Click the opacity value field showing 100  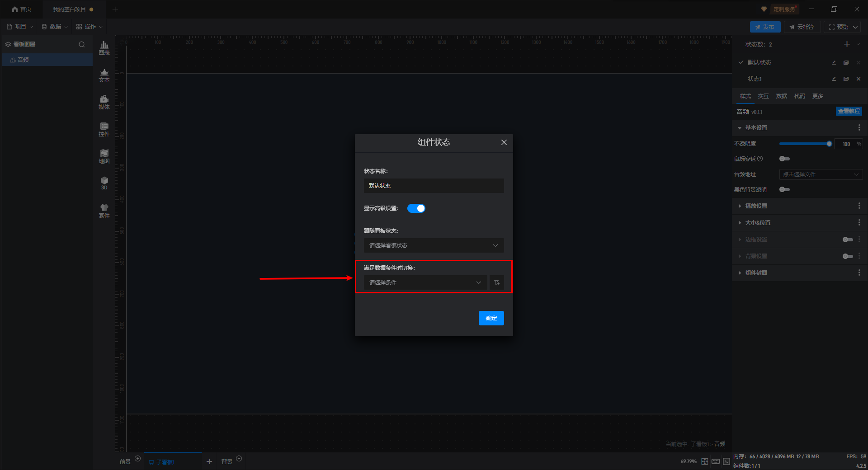coord(846,144)
